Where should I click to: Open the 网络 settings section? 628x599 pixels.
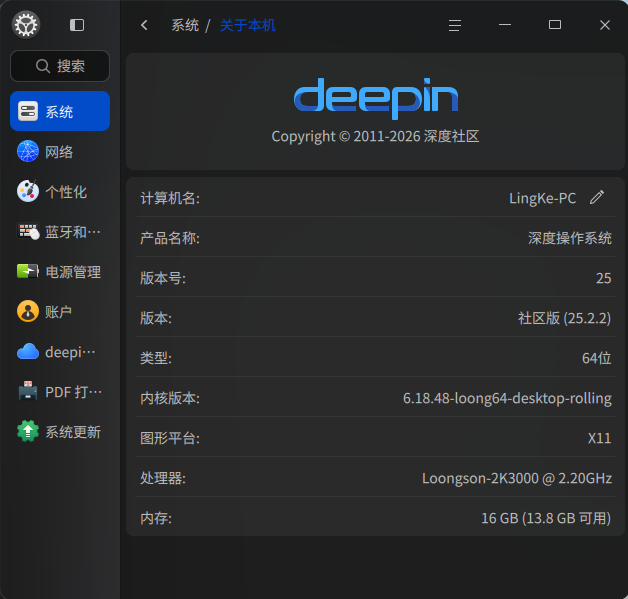click(60, 152)
